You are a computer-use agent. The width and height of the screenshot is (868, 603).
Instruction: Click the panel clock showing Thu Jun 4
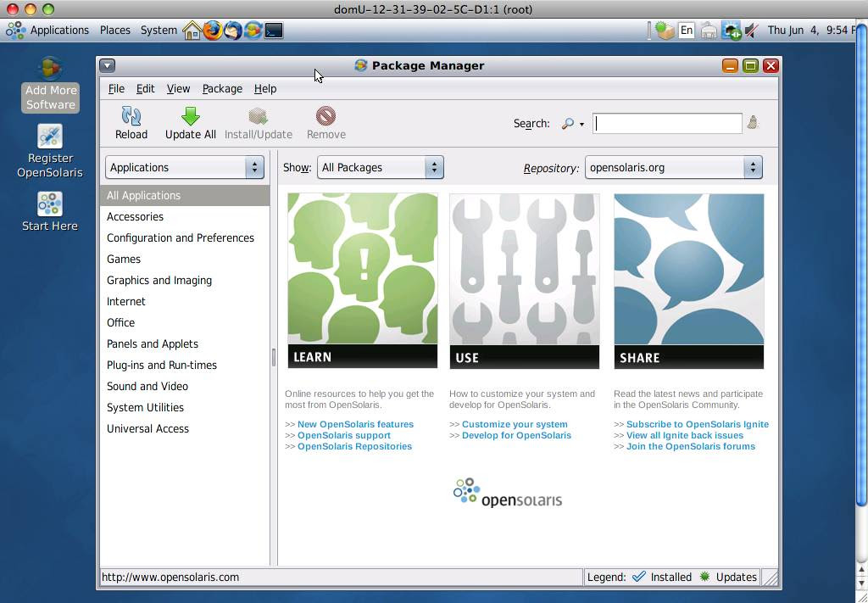(810, 30)
